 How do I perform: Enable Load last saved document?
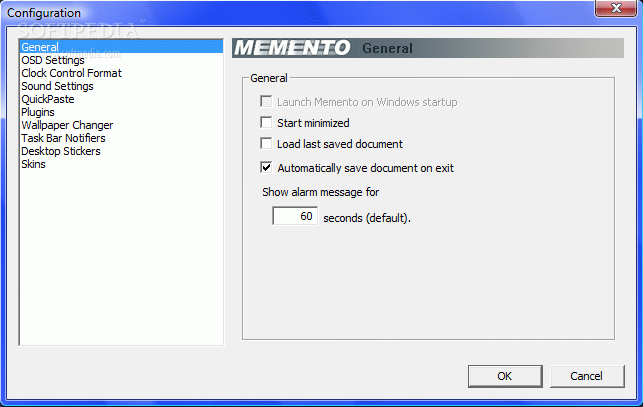266,144
